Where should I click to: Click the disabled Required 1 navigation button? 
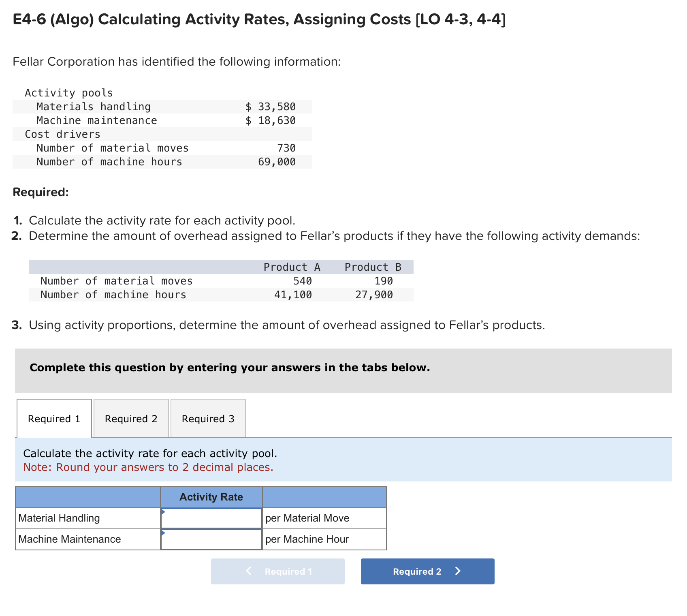[278, 571]
